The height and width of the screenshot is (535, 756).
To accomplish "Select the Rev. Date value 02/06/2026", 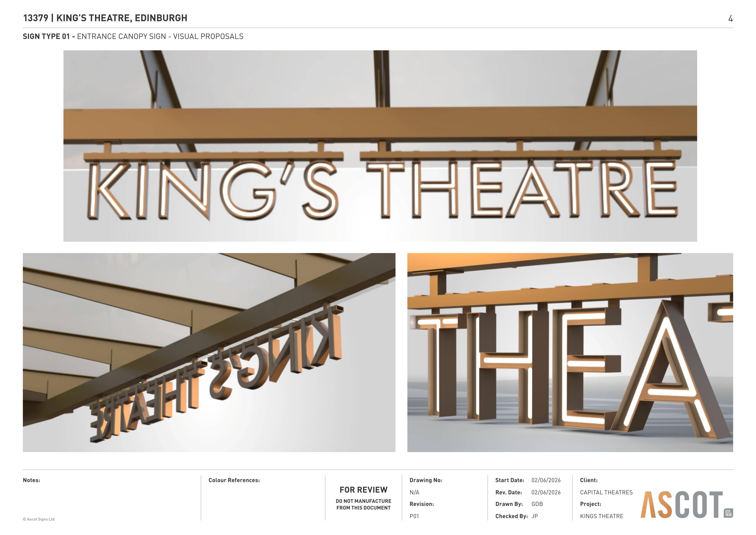I will pyautogui.click(x=546, y=493).
